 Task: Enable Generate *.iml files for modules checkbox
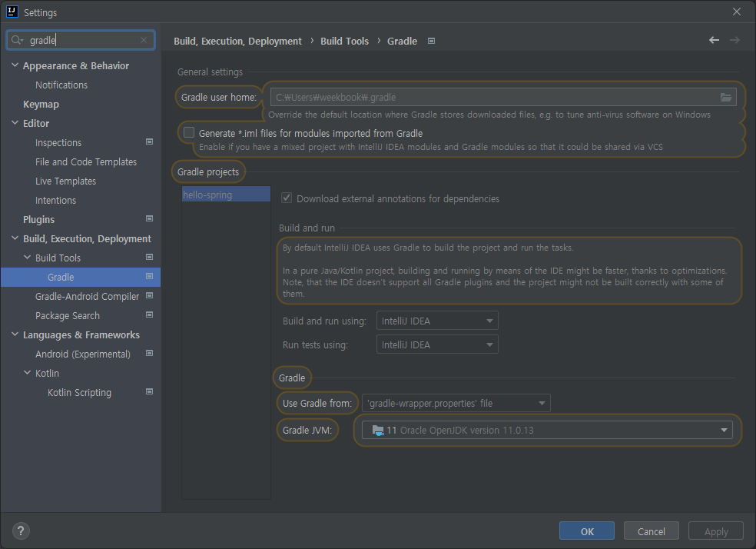[189, 133]
